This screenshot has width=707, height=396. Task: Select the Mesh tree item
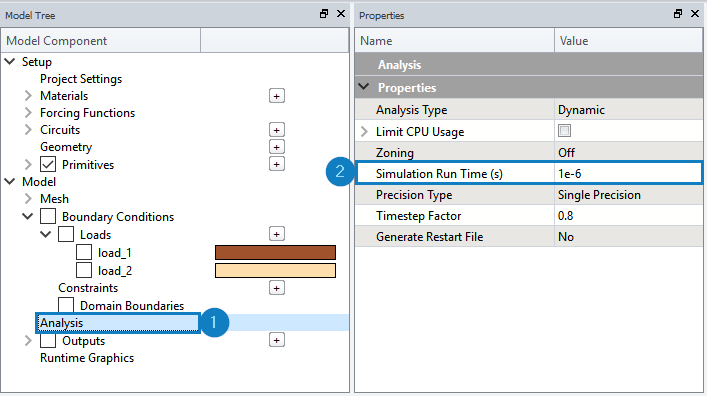(55, 199)
